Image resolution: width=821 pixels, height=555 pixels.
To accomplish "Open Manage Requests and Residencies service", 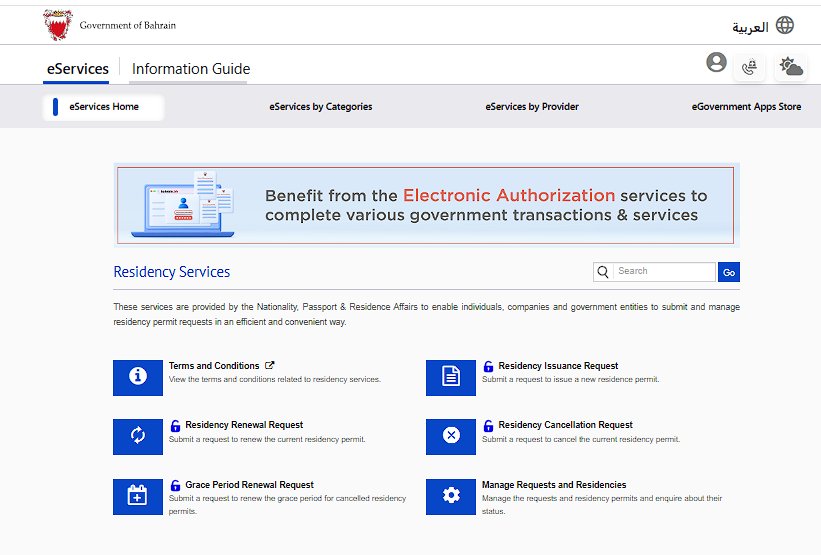I will [x=554, y=484].
